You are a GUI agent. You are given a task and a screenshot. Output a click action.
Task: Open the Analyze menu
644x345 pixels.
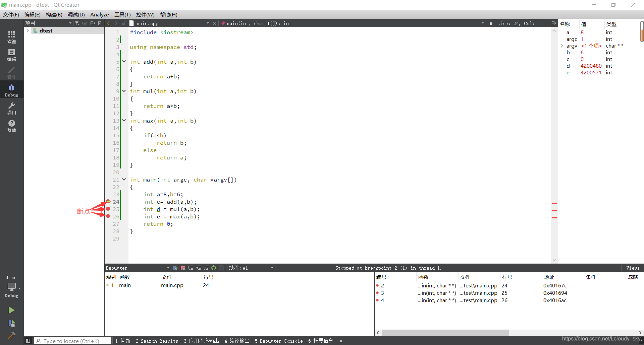tap(100, 14)
